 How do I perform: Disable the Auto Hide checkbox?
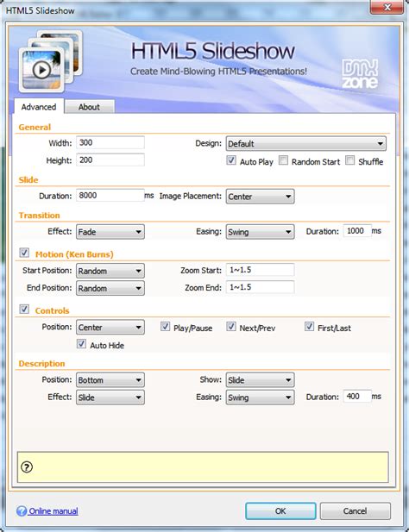pyautogui.click(x=81, y=344)
